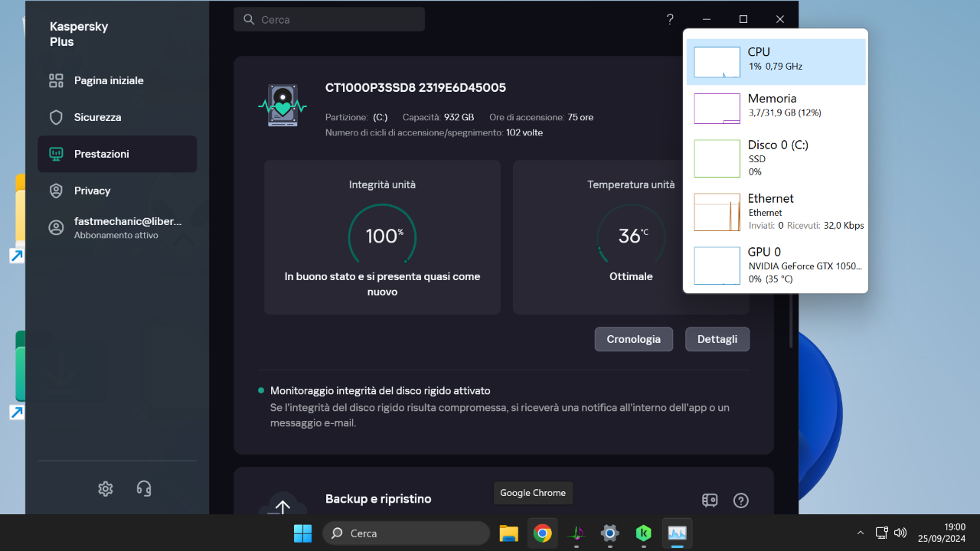Image resolution: width=980 pixels, height=551 pixels.
Task: Click the hard drive health icon
Action: point(283,106)
